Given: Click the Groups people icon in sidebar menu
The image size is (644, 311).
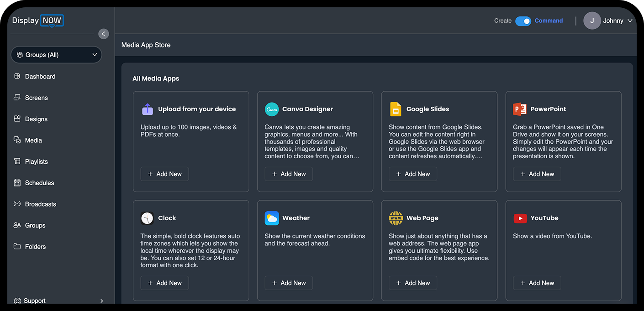Looking at the screenshot, I should pyautogui.click(x=17, y=225).
